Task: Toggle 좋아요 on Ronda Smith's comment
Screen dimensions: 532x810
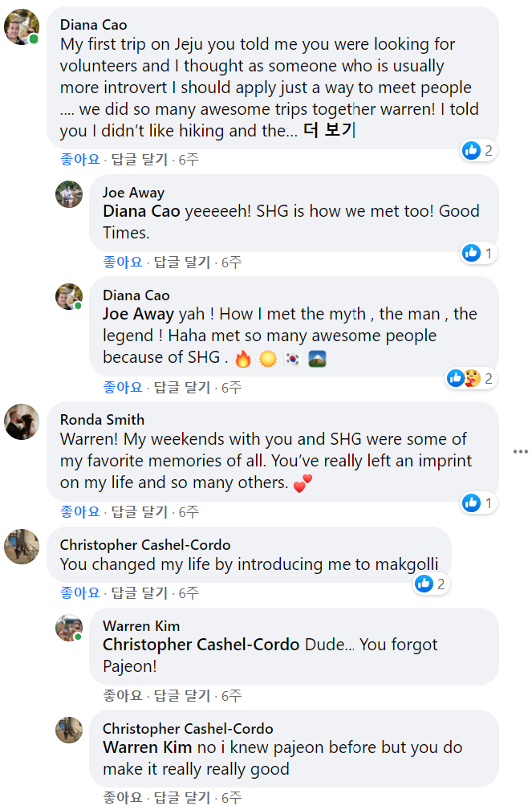Action: (x=80, y=511)
